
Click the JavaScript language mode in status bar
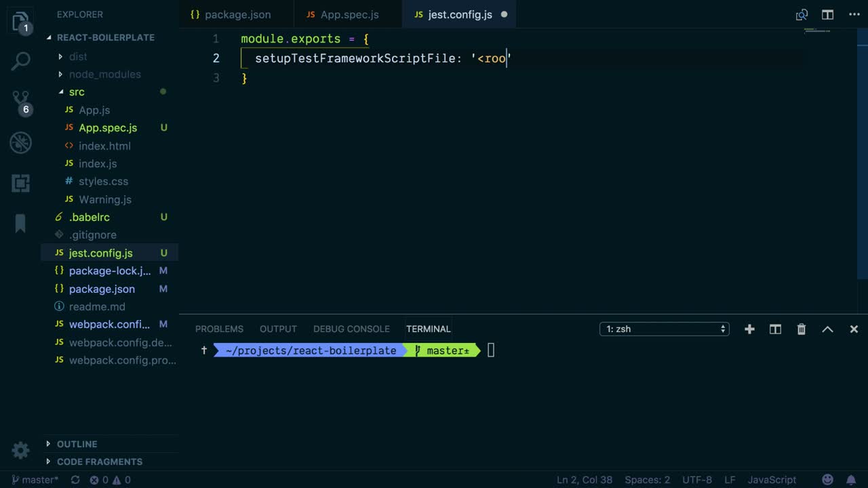pyautogui.click(x=772, y=480)
